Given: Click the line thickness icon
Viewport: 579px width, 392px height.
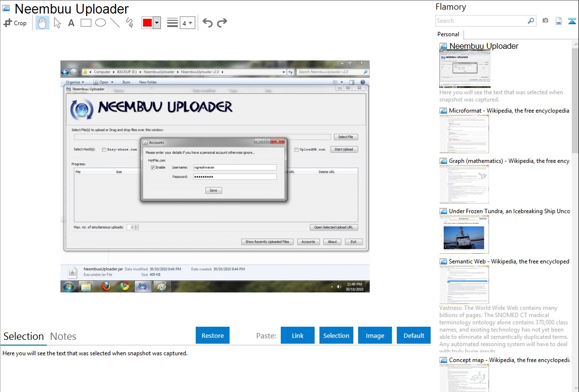Looking at the screenshot, I should coord(172,23).
